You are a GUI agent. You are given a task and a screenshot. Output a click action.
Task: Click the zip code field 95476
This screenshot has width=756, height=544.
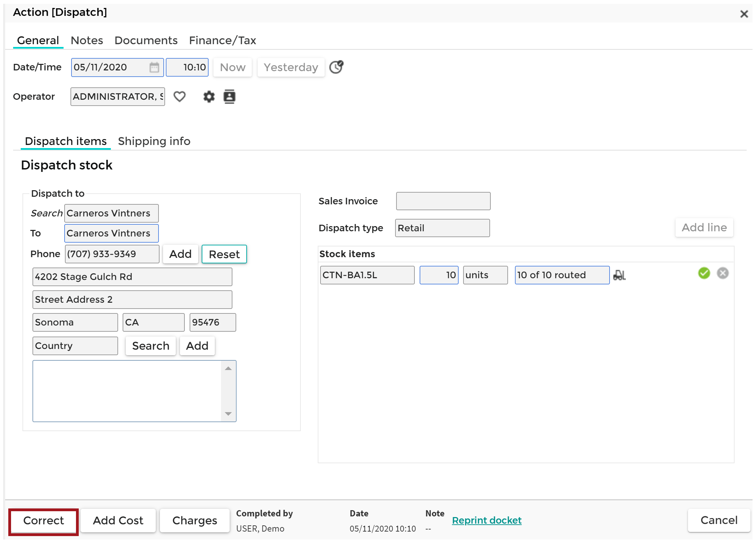[213, 322]
